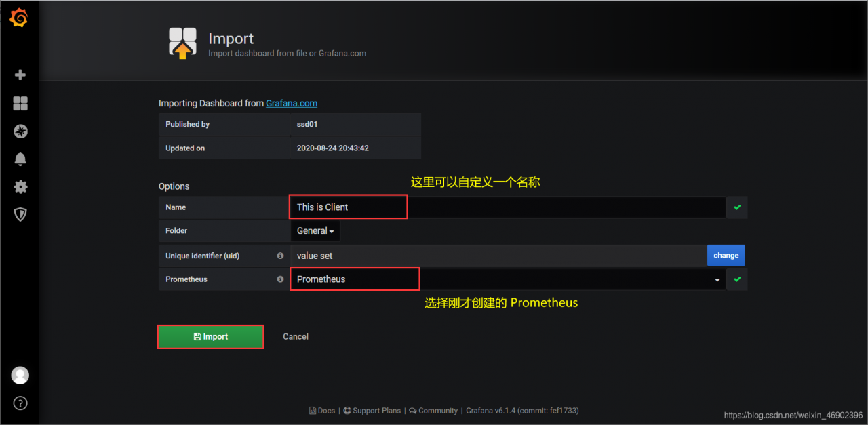Open Configuration via the gear icon
The width and height of the screenshot is (868, 425).
(x=20, y=187)
